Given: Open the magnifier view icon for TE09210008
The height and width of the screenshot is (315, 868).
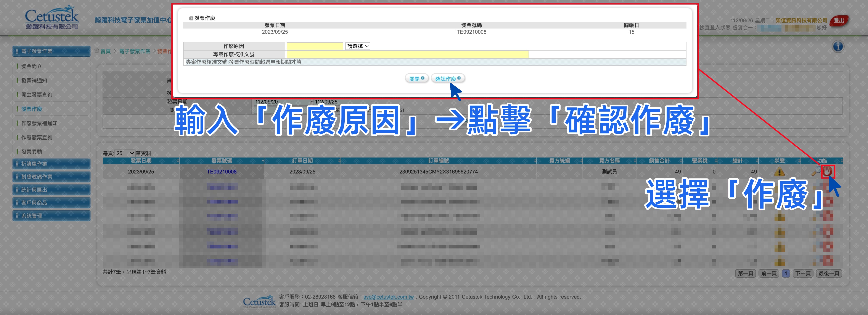Looking at the screenshot, I should click(817, 171).
